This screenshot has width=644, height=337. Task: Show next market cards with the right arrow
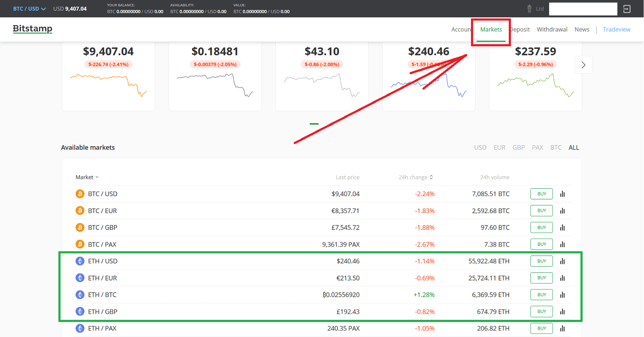click(583, 65)
